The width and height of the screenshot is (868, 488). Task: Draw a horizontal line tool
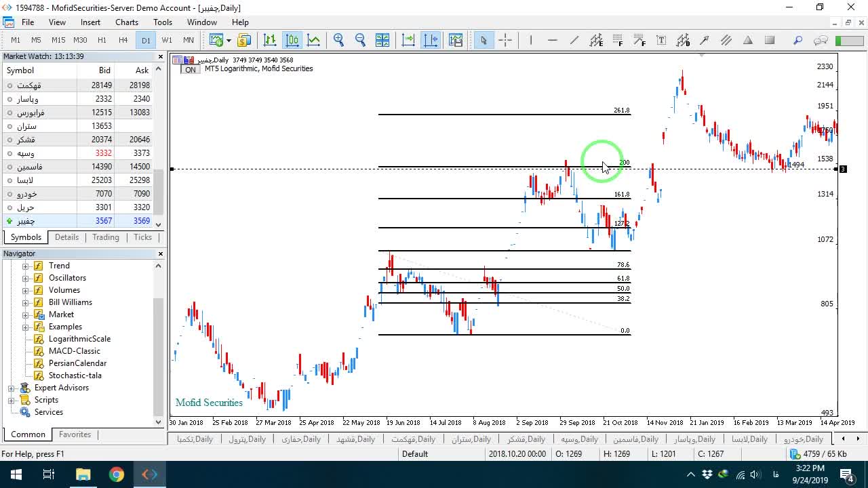tap(553, 40)
